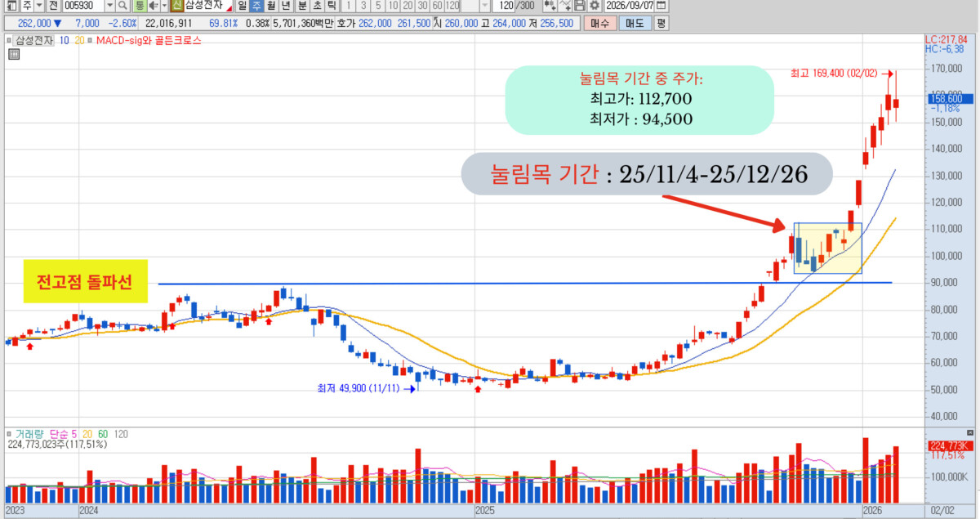Click the grid table icon under 삼성전자 label

click(13, 55)
